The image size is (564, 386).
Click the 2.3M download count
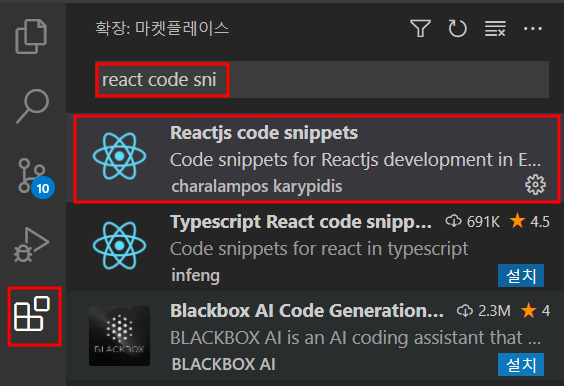point(484,310)
